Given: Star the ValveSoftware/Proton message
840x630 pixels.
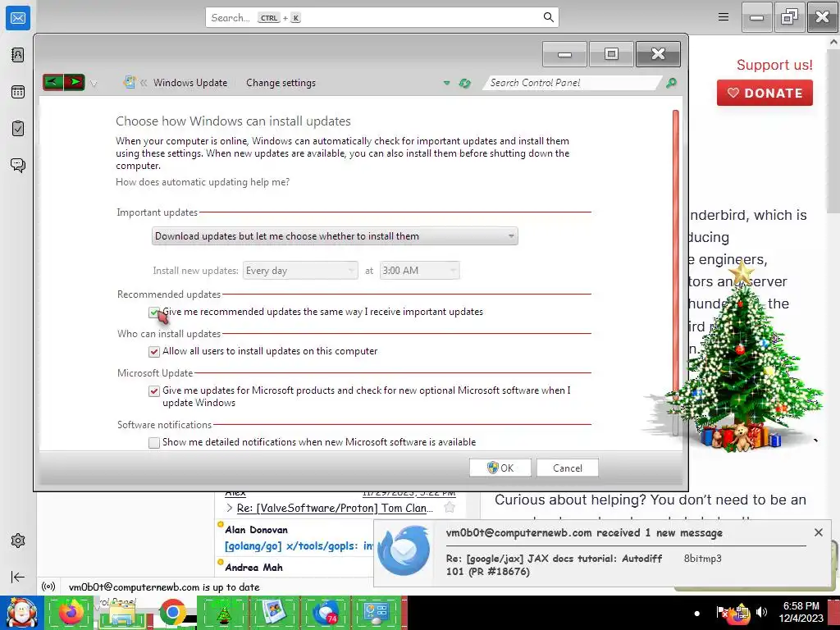Looking at the screenshot, I should [450, 507].
